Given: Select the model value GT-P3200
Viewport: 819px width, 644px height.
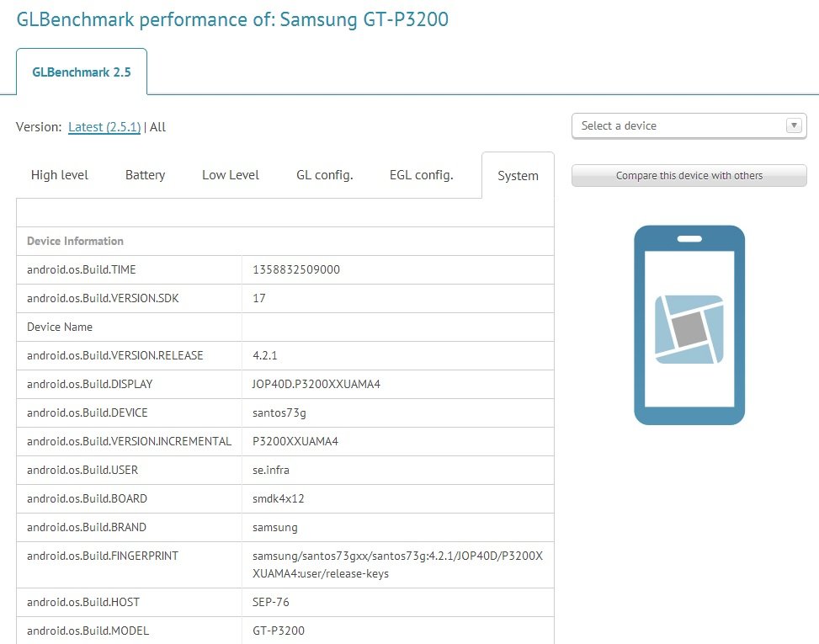Looking at the screenshot, I should coord(279,631).
